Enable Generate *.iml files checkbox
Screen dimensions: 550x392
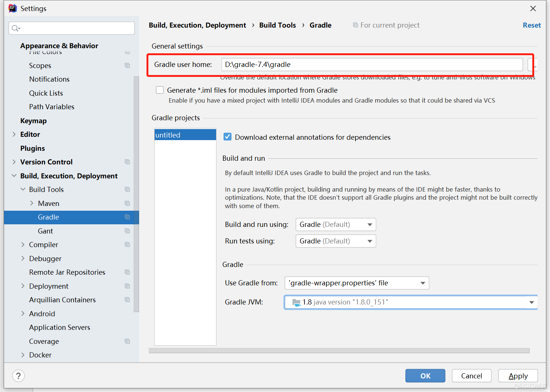click(x=160, y=90)
